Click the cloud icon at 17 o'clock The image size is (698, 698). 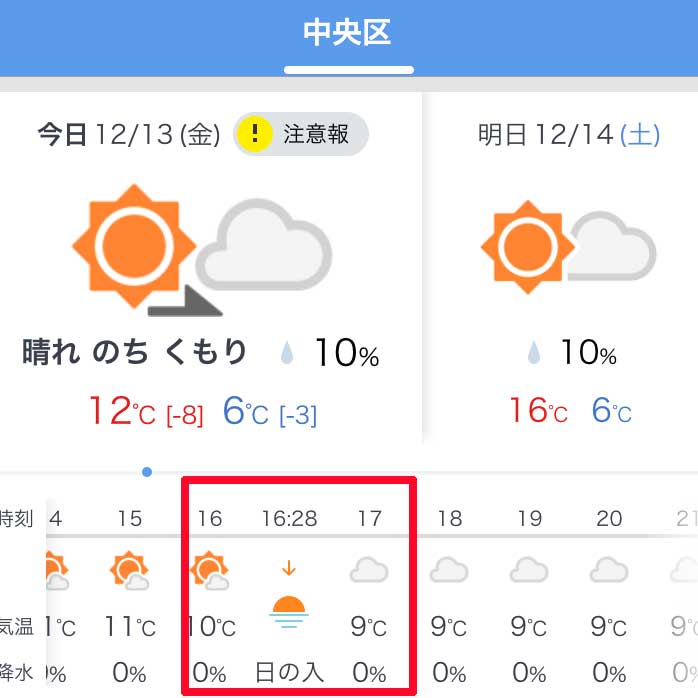(x=369, y=570)
